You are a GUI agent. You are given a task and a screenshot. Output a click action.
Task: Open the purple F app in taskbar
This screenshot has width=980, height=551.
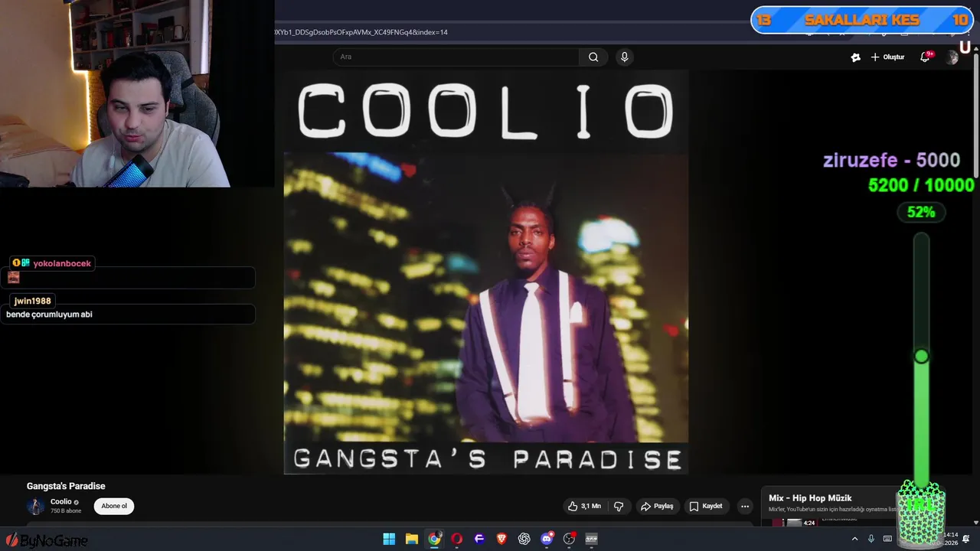click(x=479, y=539)
